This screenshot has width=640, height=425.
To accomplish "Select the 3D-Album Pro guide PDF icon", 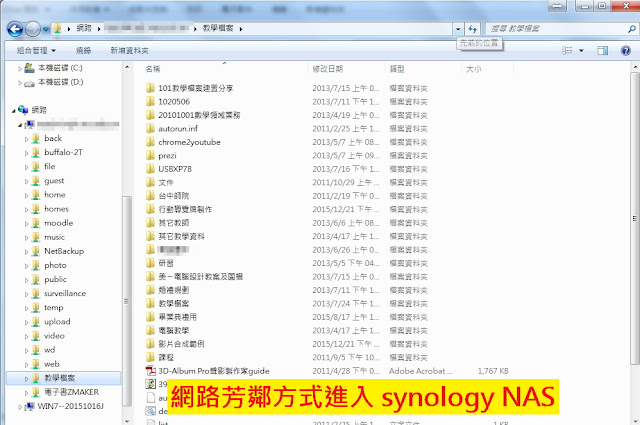I will pos(151,371).
